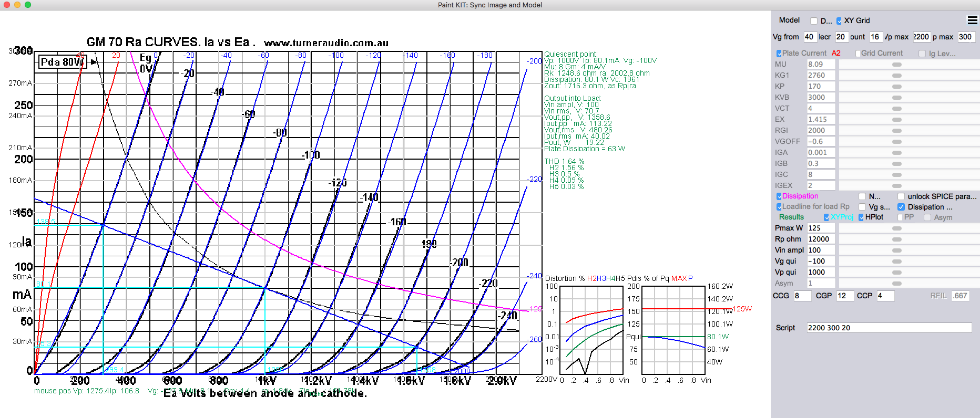
Task: Click the RFIL field showing .667
Action: pyautogui.click(x=960, y=296)
